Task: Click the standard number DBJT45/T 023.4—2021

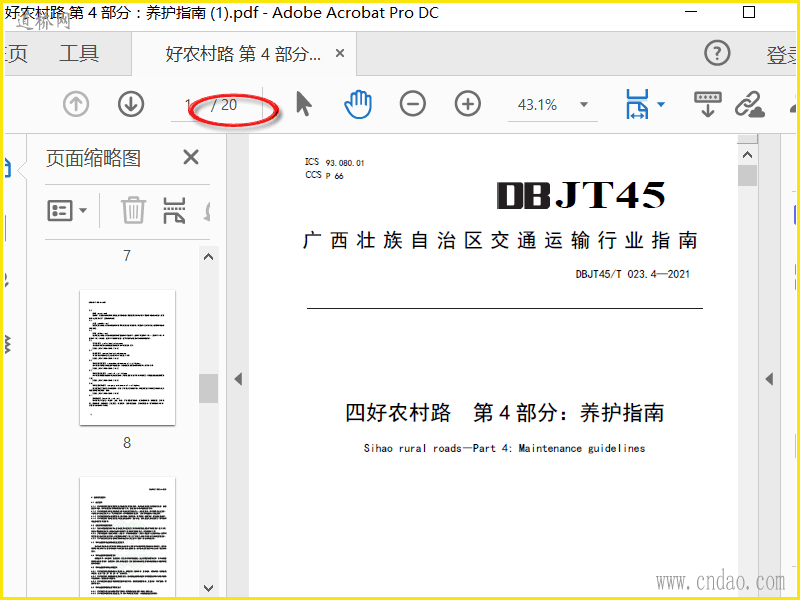Action: click(x=633, y=274)
